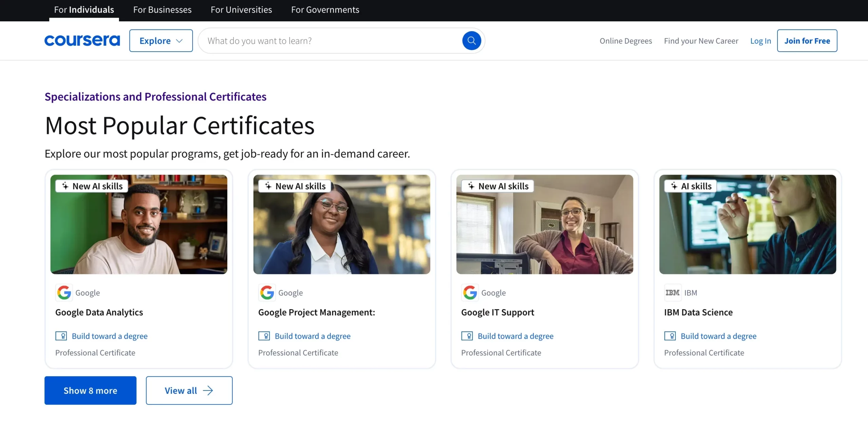Click sparkle icon on Project Management badge
Image resolution: width=868 pixels, height=435 pixels.
(268, 186)
